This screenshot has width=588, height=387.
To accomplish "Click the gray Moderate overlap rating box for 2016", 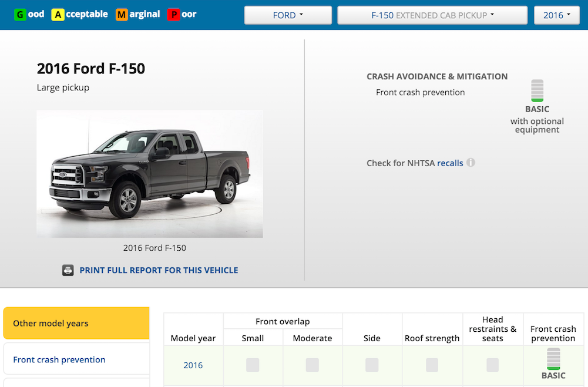I will click(x=313, y=365).
